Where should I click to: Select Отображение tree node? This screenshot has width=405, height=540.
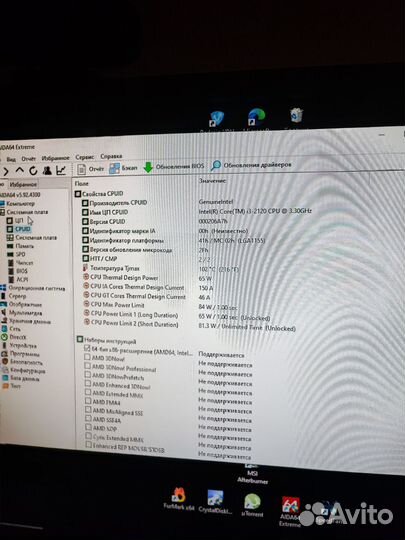tap(21, 304)
